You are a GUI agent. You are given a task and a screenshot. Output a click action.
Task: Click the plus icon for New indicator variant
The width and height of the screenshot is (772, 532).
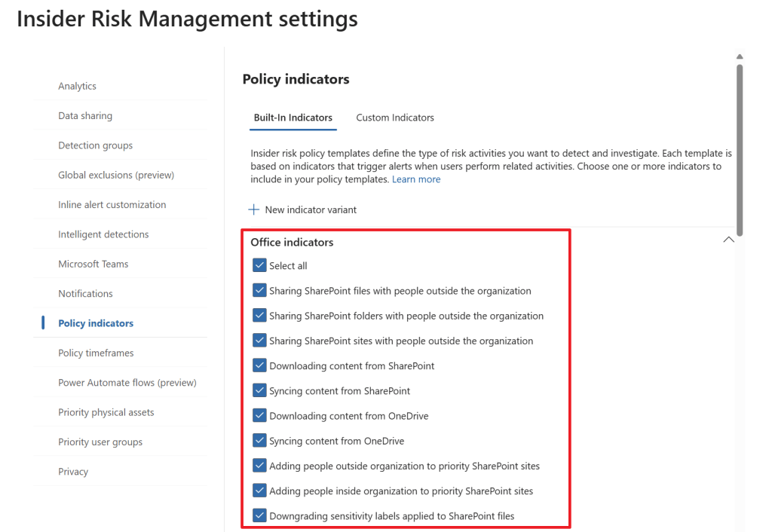point(254,209)
